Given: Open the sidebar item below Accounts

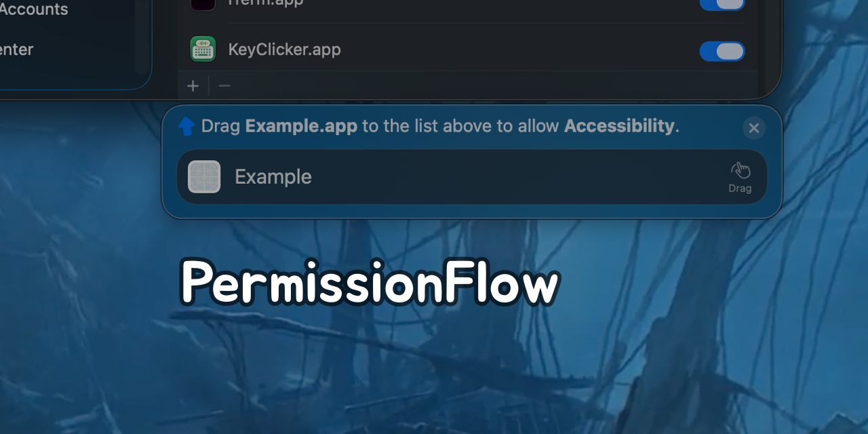Looking at the screenshot, I should [x=17, y=49].
